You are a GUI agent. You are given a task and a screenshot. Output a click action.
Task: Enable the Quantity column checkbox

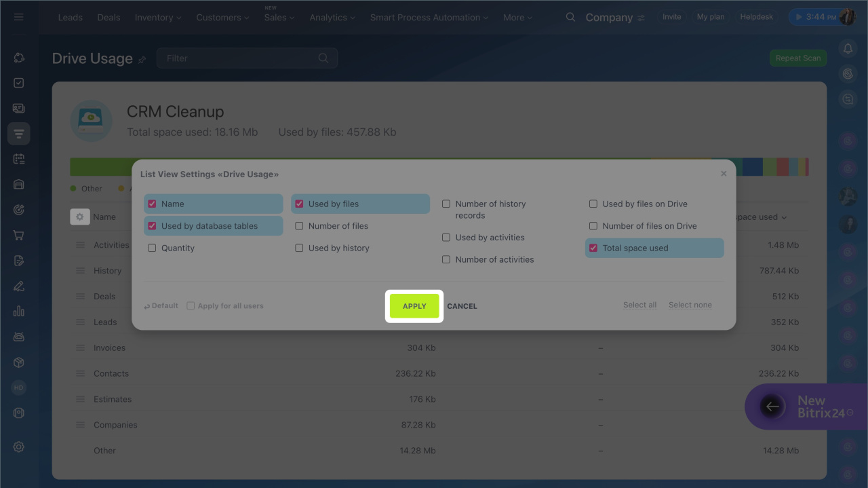(x=153, y=248)
